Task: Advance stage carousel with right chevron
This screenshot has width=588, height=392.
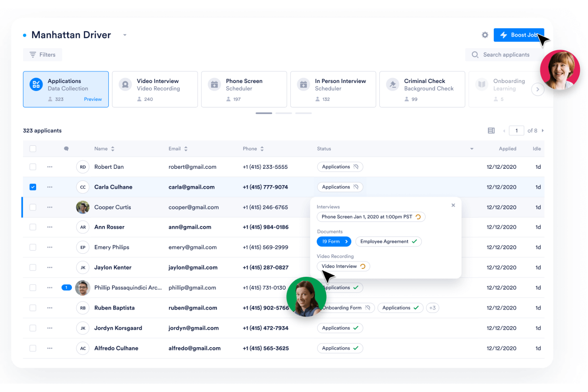Action: pyautogui.click(x=538, y=89)
